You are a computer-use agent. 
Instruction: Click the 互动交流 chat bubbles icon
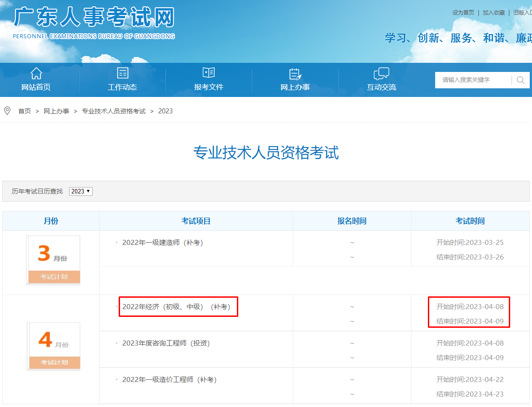381,73
